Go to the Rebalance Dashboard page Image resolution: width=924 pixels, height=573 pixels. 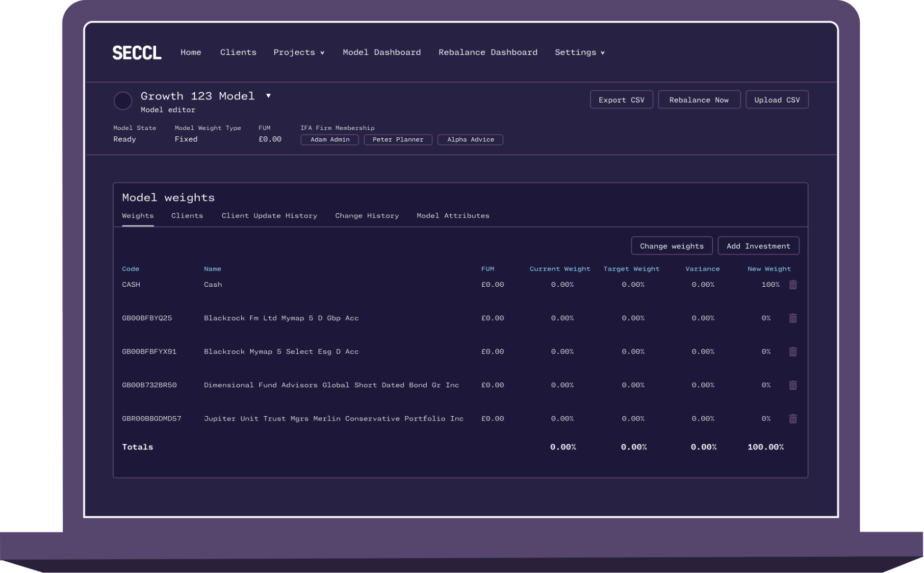coord(488,52)
